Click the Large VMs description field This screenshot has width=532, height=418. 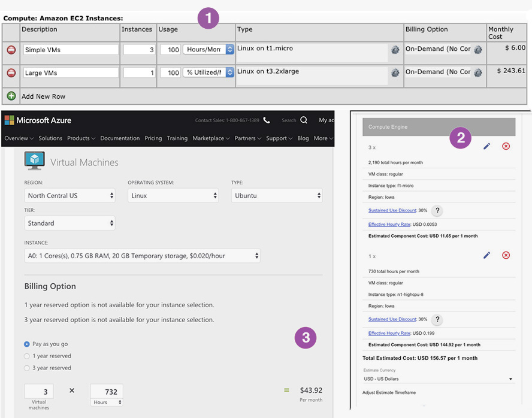(71, 72)
